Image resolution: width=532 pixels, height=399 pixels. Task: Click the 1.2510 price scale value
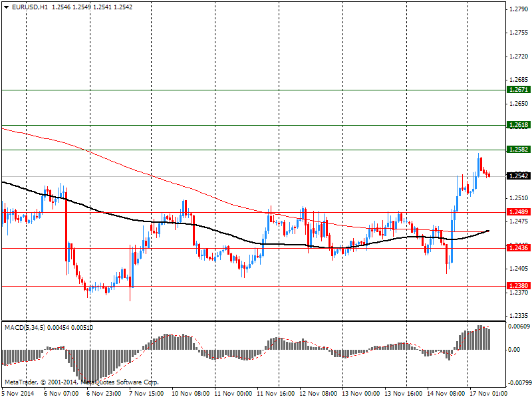click(519, 198)
